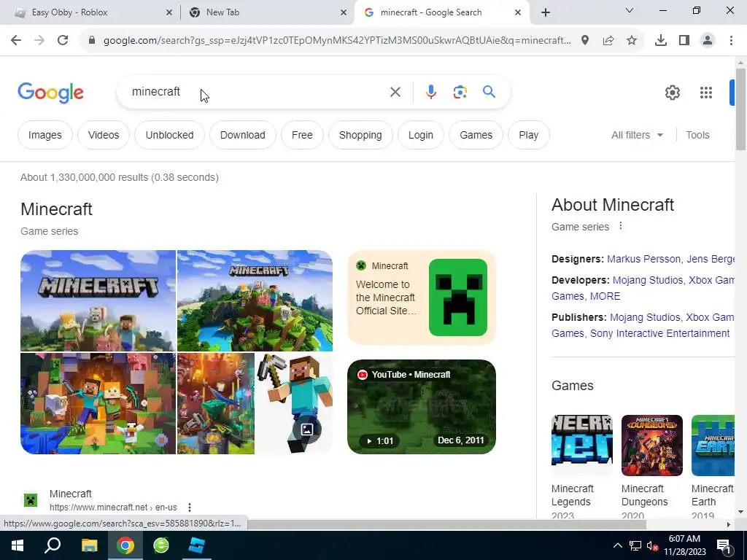Image resolution: width=747 pixels, height=560 pixels.
Task: Open Windows Start menu
Action: click(18, 545)
